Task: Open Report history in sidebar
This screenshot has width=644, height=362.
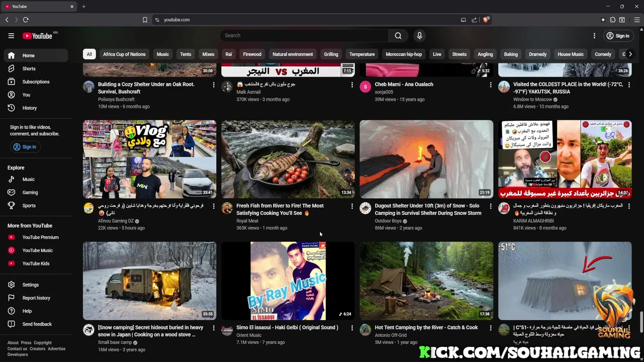Action: (x=35, y=298)
